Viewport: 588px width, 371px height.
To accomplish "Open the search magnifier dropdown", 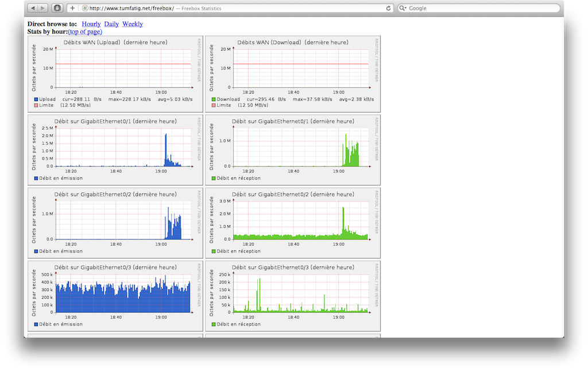I will (x=403, y=8).
